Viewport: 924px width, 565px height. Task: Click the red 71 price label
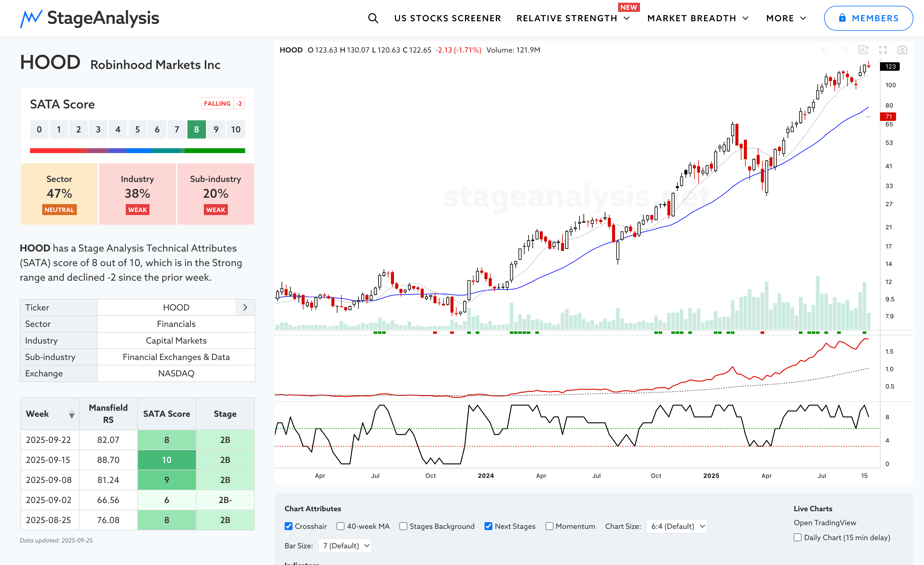tap(888, 117)
